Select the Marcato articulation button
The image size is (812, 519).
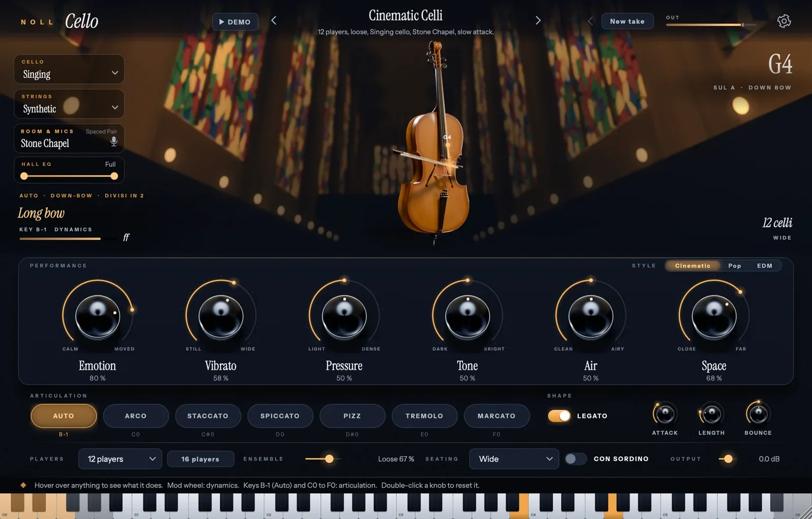click(x=496, y=416)
